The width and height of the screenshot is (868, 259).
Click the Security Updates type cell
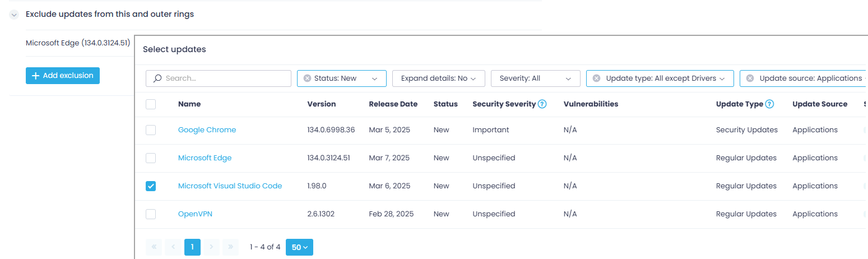pyautogui.click(x=747, y=130)
